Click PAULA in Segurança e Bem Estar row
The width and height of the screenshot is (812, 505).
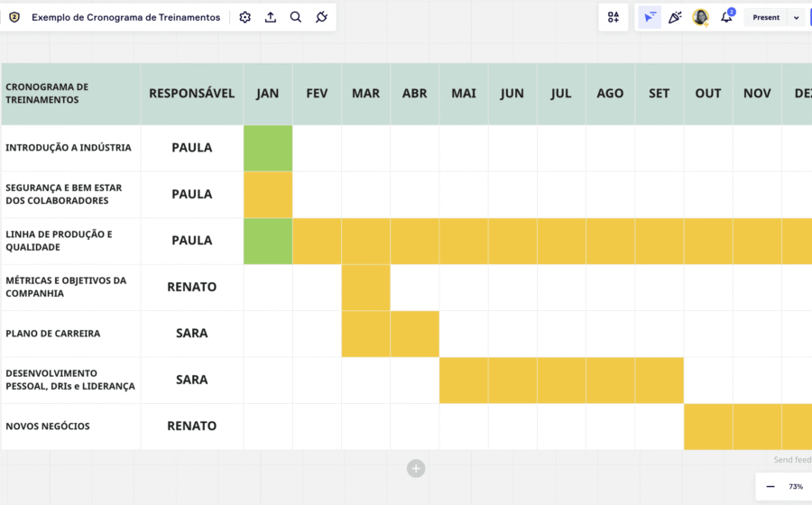coord(191,194)
